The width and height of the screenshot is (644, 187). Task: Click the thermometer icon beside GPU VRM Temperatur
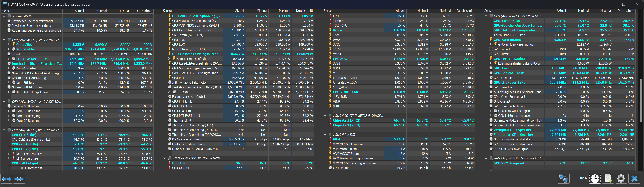pyautogui.click(x=491, y=163)
